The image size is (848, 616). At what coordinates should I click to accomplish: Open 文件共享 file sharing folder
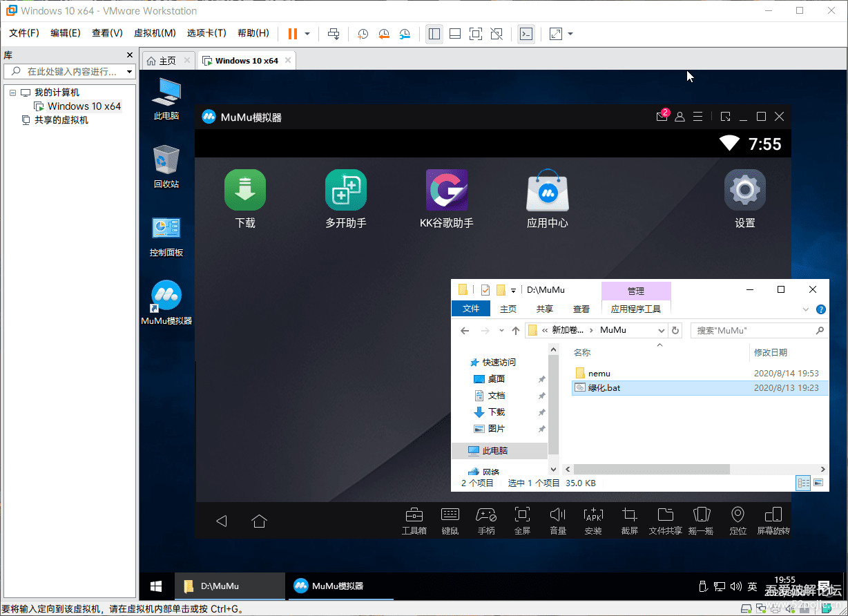pyautogui.click(x=665, y=521)
